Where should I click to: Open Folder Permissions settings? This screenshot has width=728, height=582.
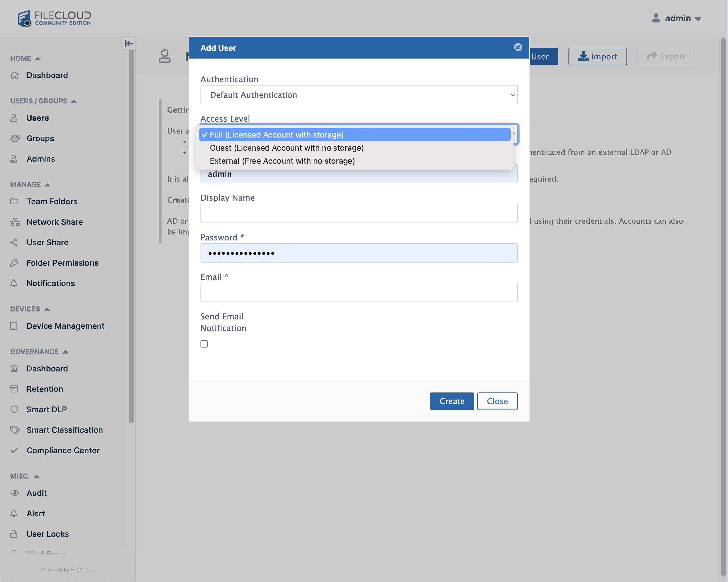pos(63,263)
